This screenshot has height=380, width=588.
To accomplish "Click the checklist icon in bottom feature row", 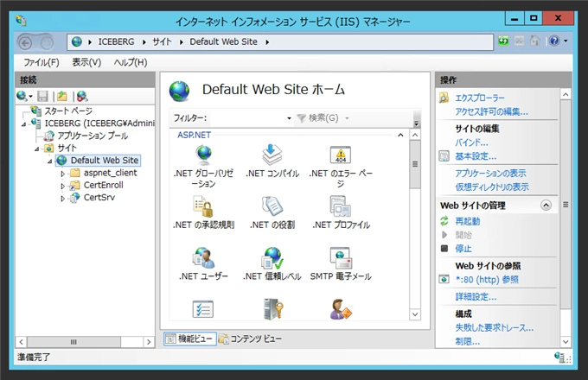I will (x=203, y=309).
